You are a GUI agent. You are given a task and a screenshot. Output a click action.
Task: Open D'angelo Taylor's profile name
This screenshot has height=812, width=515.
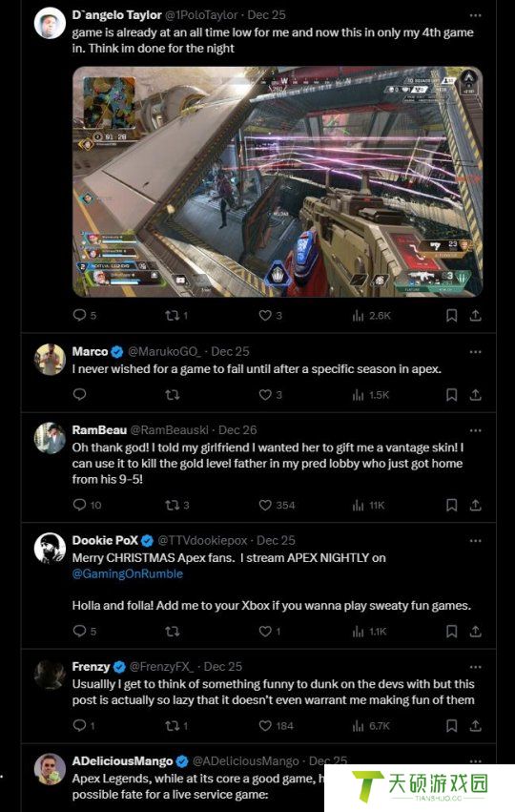pyautogui.click(x=117, y=15)
